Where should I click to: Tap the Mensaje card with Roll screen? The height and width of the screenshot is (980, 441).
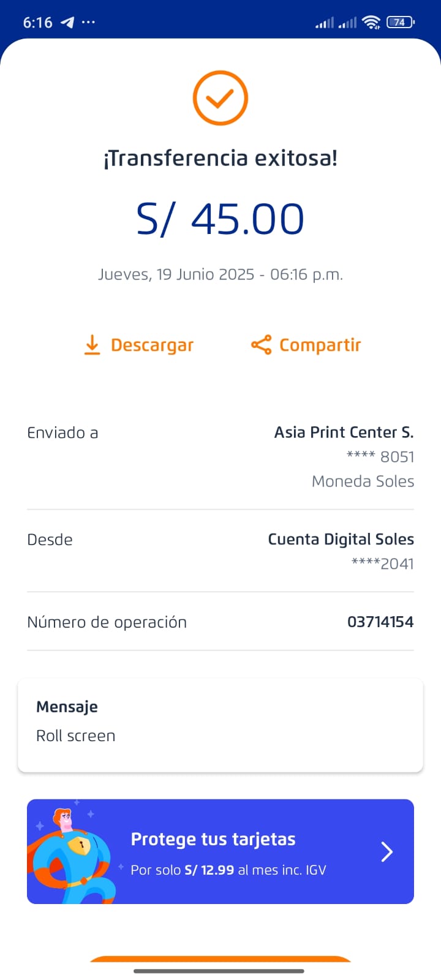click(221, 725)
